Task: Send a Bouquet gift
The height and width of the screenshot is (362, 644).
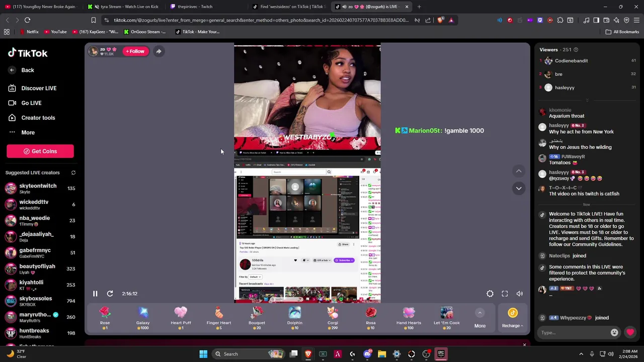Action: click(257, 318)
